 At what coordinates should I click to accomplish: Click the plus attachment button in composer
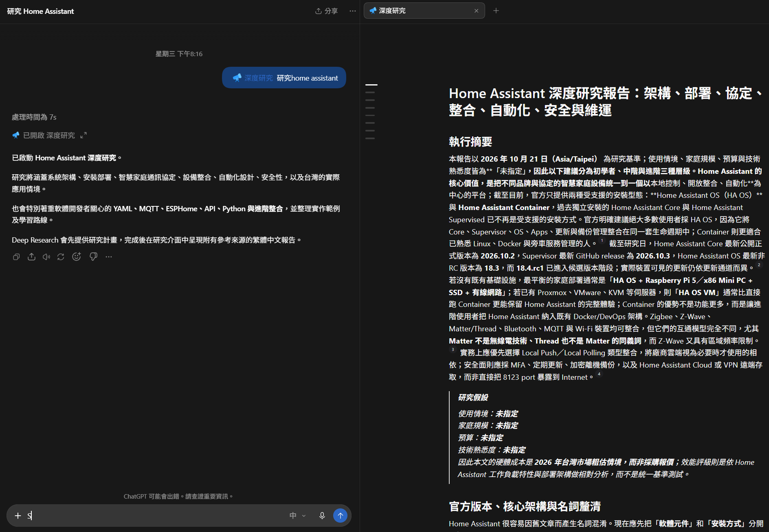click(18, 516)
